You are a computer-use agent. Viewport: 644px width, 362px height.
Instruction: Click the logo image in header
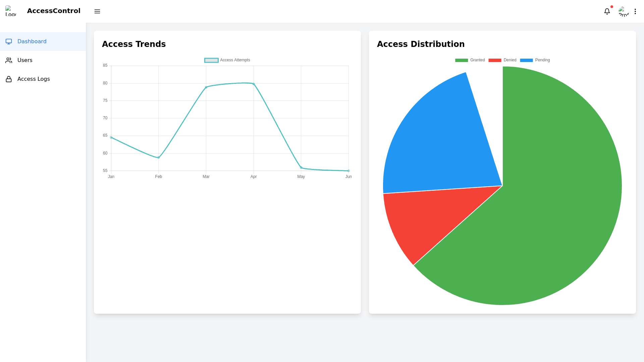(11, 11)
